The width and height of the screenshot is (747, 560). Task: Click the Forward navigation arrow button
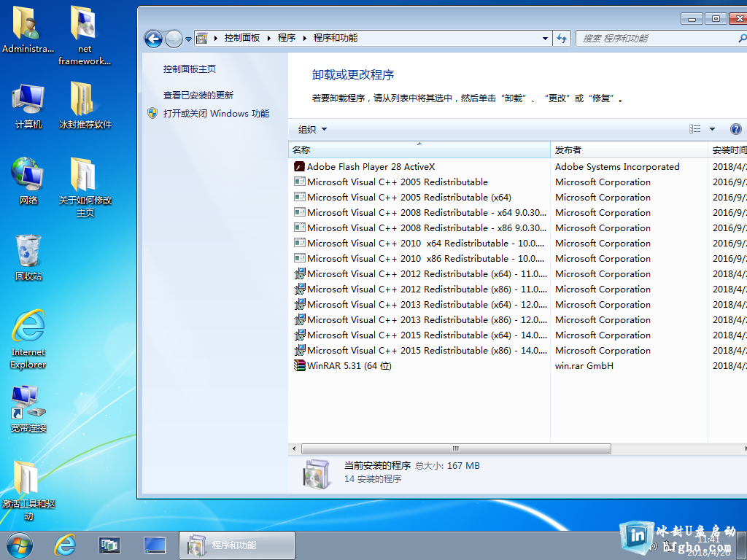(x=174, y=39)
